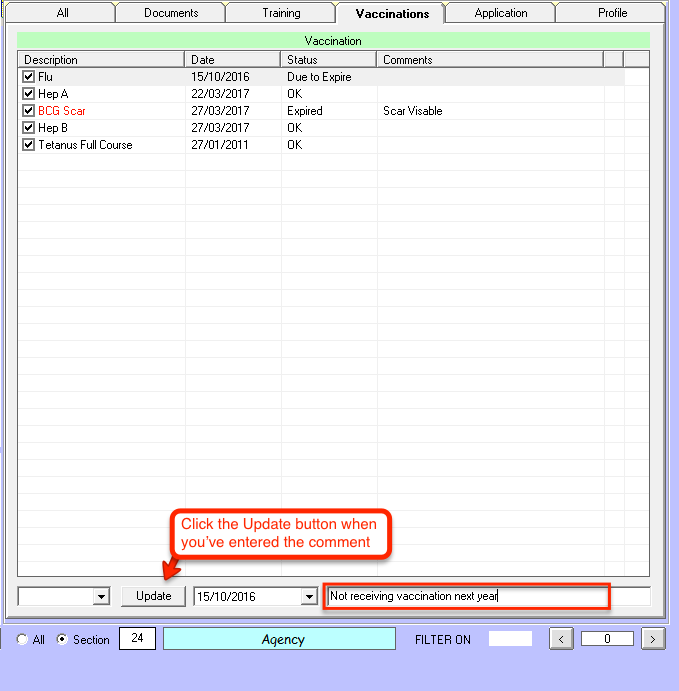This screenshot has width=679, height=691.
Task: Go to the Profile tab
Action: point(613,13)
